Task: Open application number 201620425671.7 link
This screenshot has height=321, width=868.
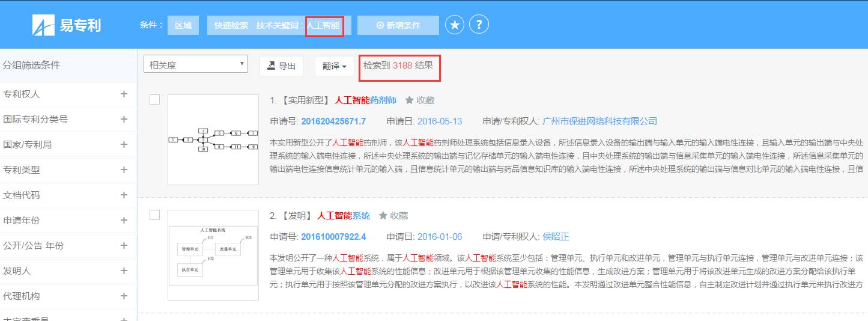Action: click(333, 121)
